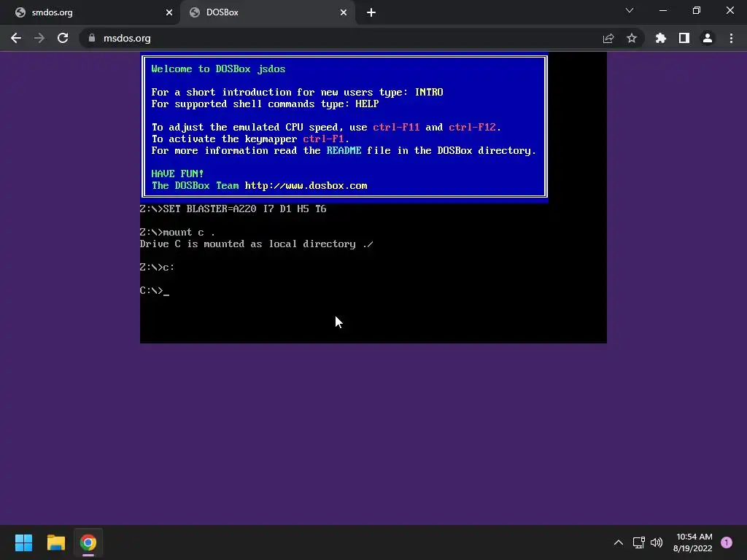This screenshot has width=747, height=560.
Task: Close the smdos.org tab
Action: point(169,12)
